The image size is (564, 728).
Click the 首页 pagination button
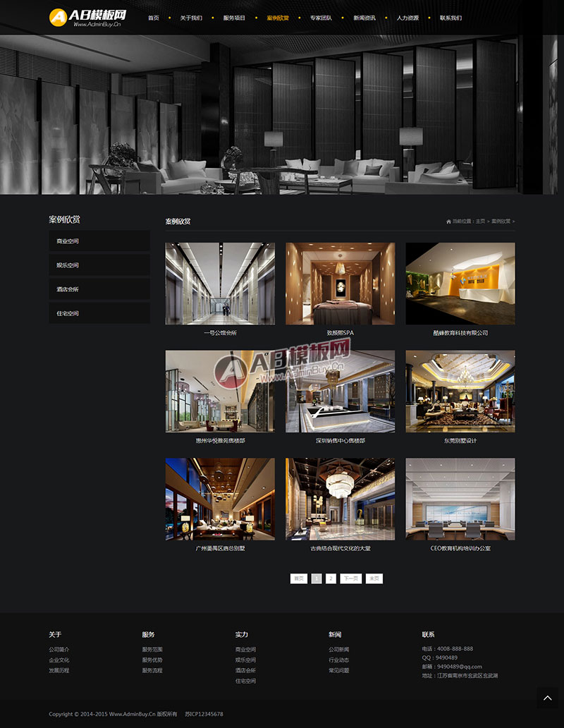click(299, 578)
